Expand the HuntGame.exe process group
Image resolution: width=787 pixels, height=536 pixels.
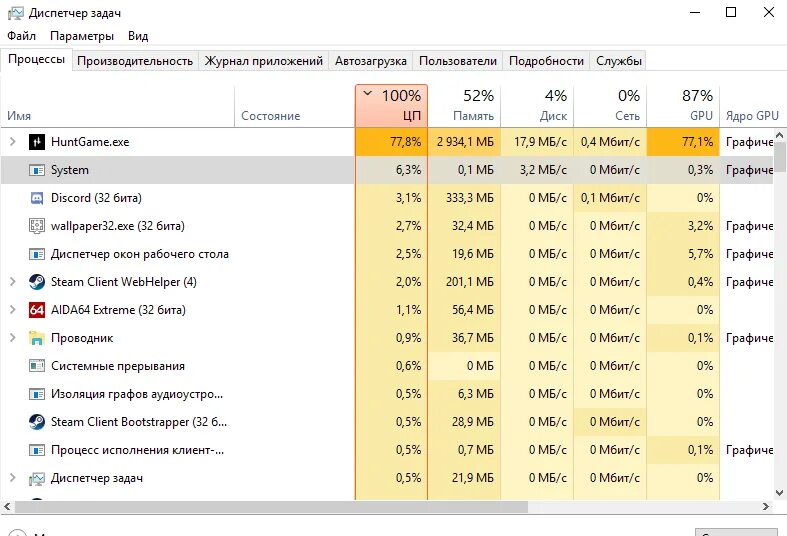tap(13, 142)
